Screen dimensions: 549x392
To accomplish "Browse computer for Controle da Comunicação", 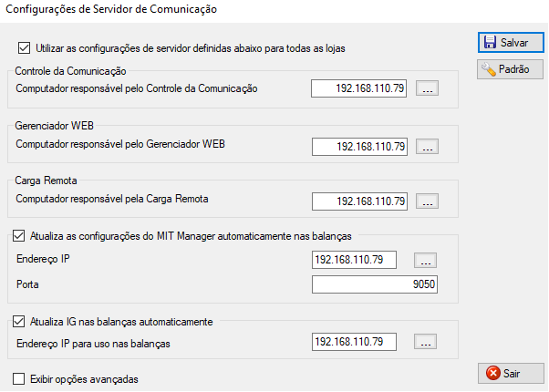I will [429, 88].
